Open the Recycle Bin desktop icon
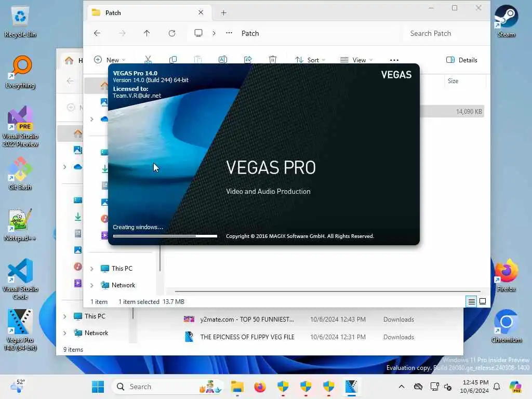This screenshot has height=399, width=532. point(20,22)
